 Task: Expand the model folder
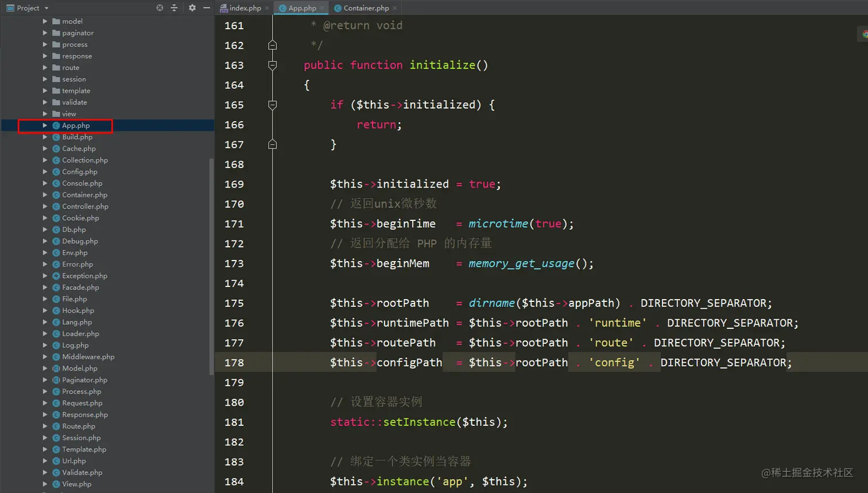click(x=45, y=21)
